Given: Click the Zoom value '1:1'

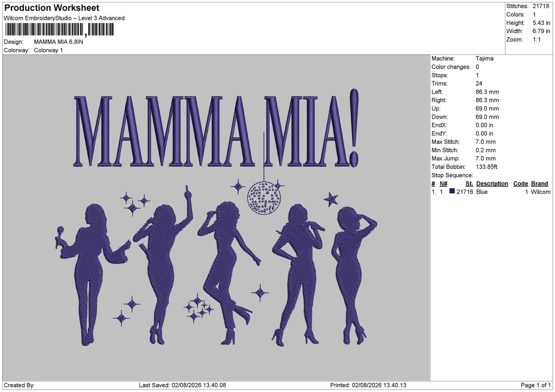Looking at the screenshot, I should click(x=537, y=40).
